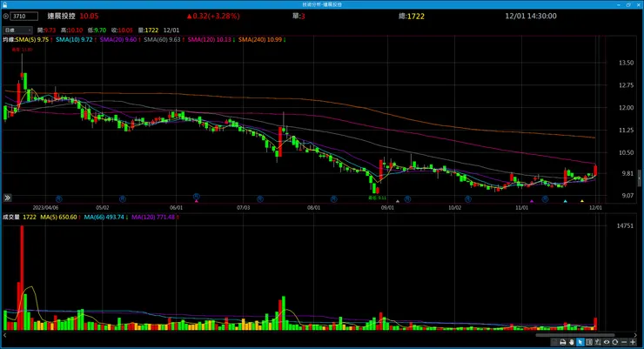Zoom in with the plus icon
The image size is (644, 349).
(x=633, y=342)
